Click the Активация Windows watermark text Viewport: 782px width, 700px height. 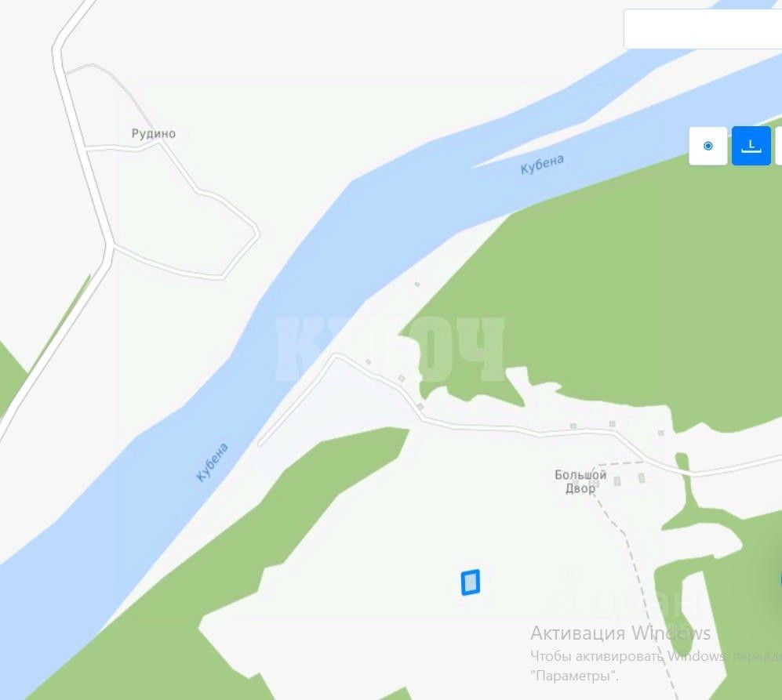click(620, 633)
